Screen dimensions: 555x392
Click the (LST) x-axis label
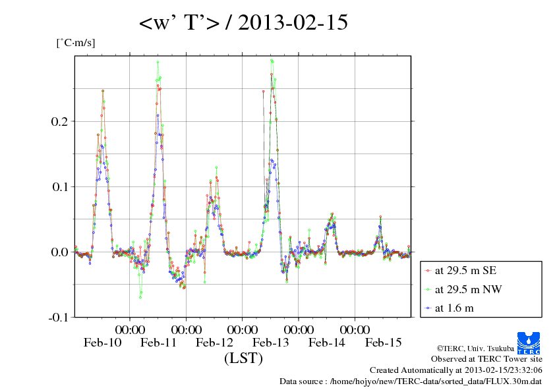tap(243, 358)
